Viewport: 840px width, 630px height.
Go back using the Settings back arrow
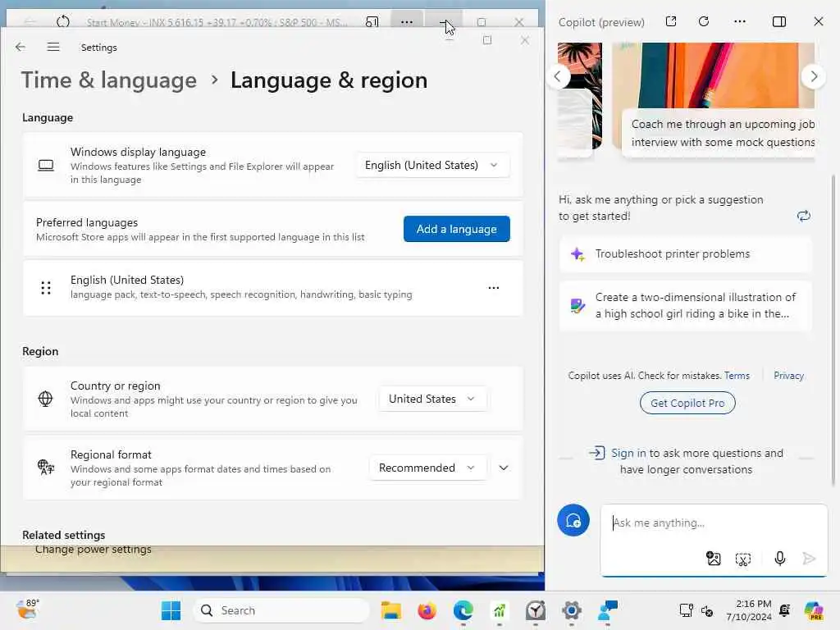pos(21,47)
